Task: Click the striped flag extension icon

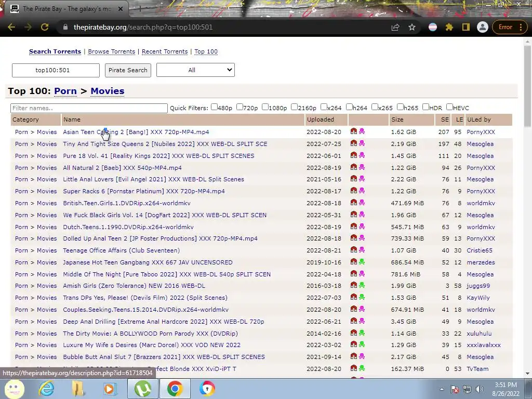Action: (433, 27)
